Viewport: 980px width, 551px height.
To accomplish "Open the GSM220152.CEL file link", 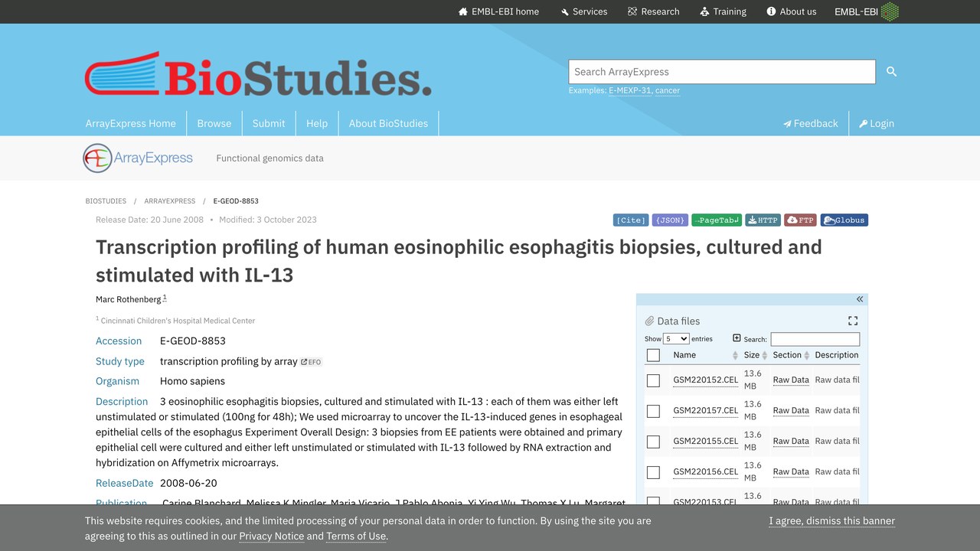I will click(x=706, y=380).
